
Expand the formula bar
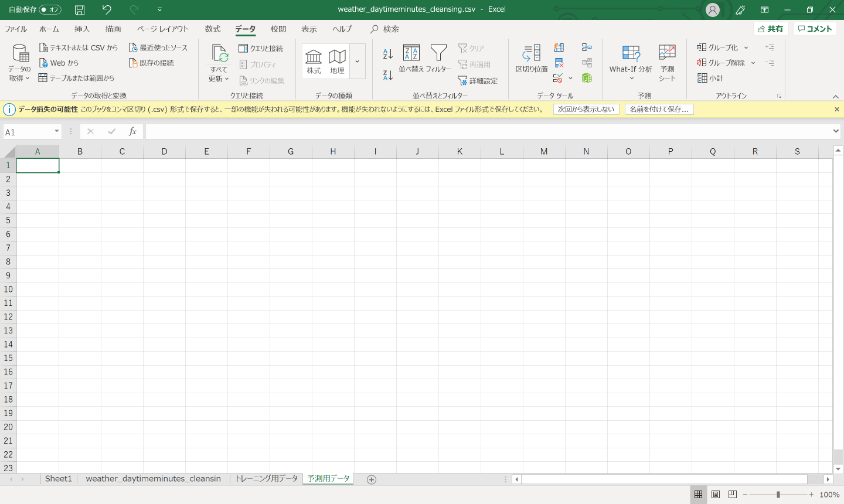[836, 131]
